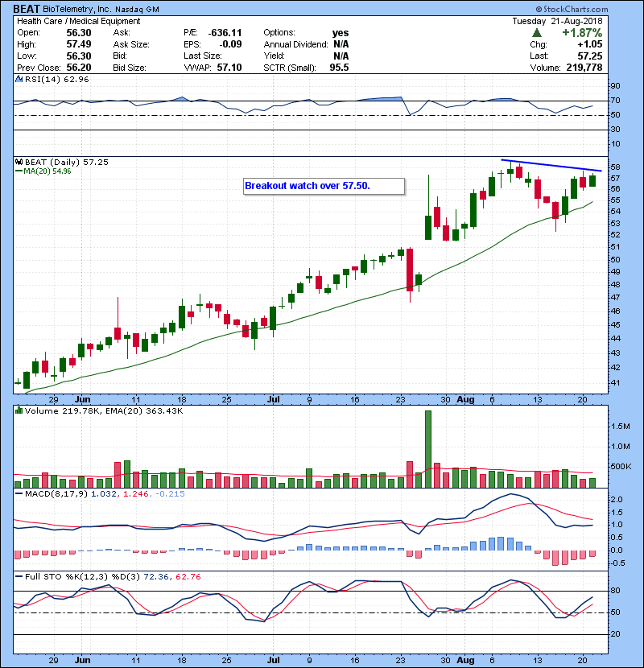This screenshot has height=668, width=644.
Task: Select the 'Breakout watch over 57.50.' annotation box
Action: coord(324,186)
